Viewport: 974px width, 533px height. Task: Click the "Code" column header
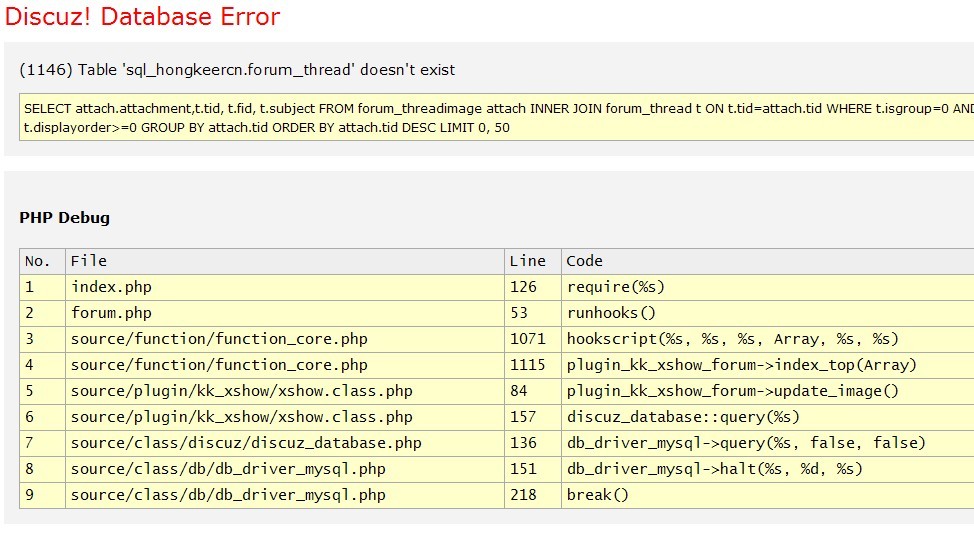(768, 262)
